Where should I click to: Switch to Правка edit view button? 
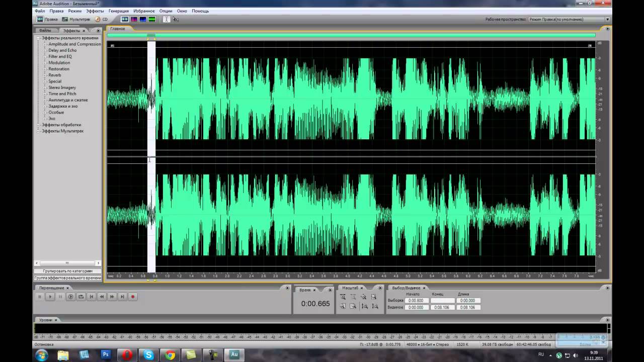tap(48, 19)
